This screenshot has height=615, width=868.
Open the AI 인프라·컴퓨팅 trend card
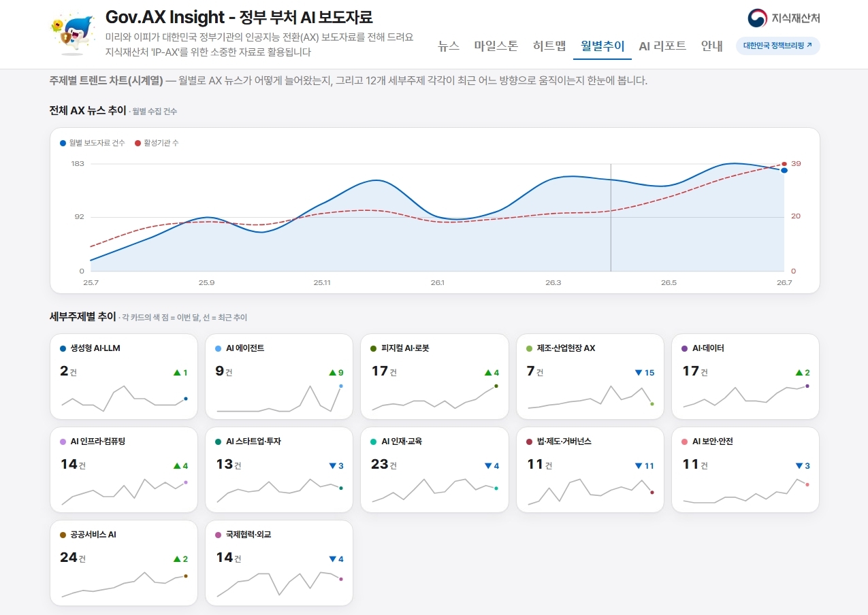point(124,469)
